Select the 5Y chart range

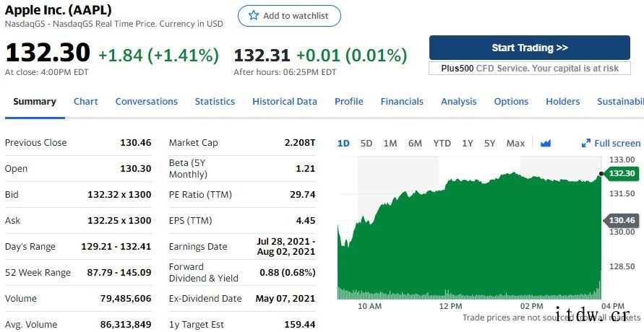coord(489,144)
